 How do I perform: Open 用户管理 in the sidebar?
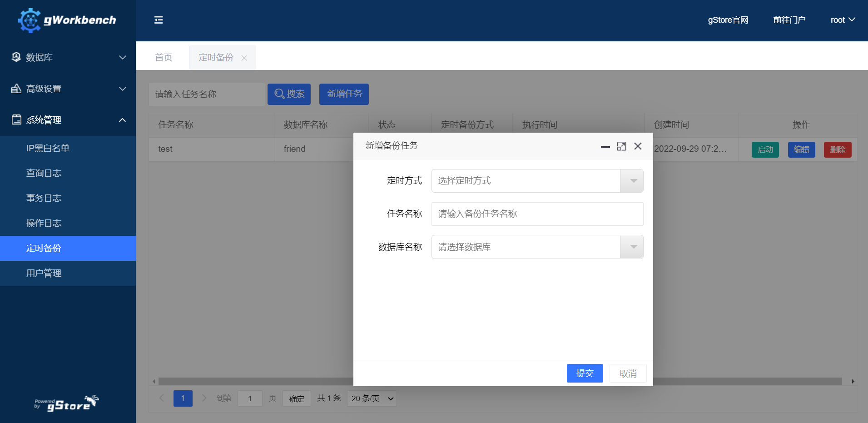click(x=44, y=273)
